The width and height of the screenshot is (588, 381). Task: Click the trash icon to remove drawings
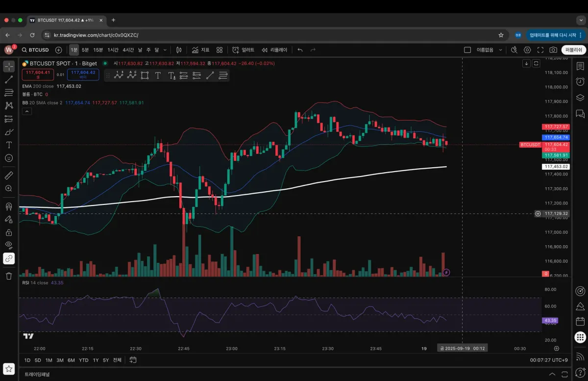[9, 276]
